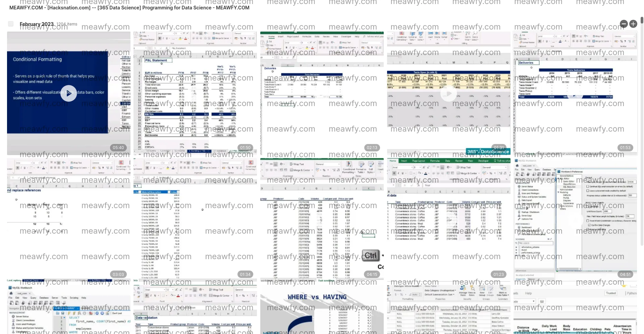
Task: Tick the checkbox next to February 2023
Action: click(x=11, y=24)
